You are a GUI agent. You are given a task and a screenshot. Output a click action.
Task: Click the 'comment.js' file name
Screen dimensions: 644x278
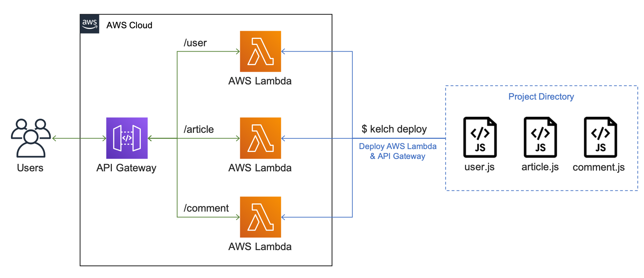pyautogui.click(x=599, y=167)
